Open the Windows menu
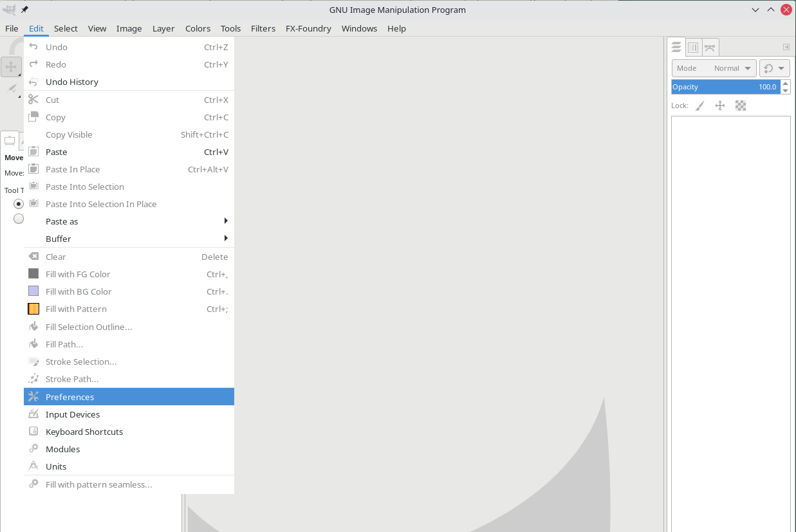The image size is (796, 532). coord(359,28)
